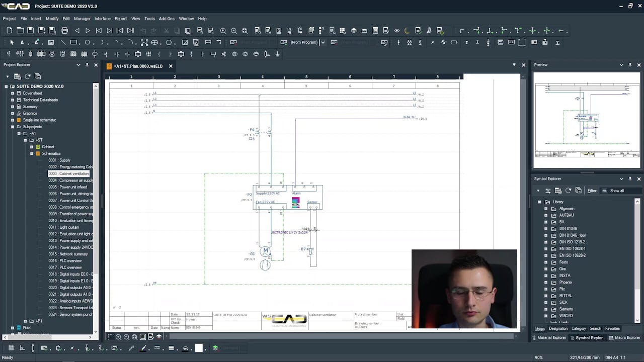The image size is (644, 362).
Task: Open page 0001 : Supply
Action: tap(59, 160)
